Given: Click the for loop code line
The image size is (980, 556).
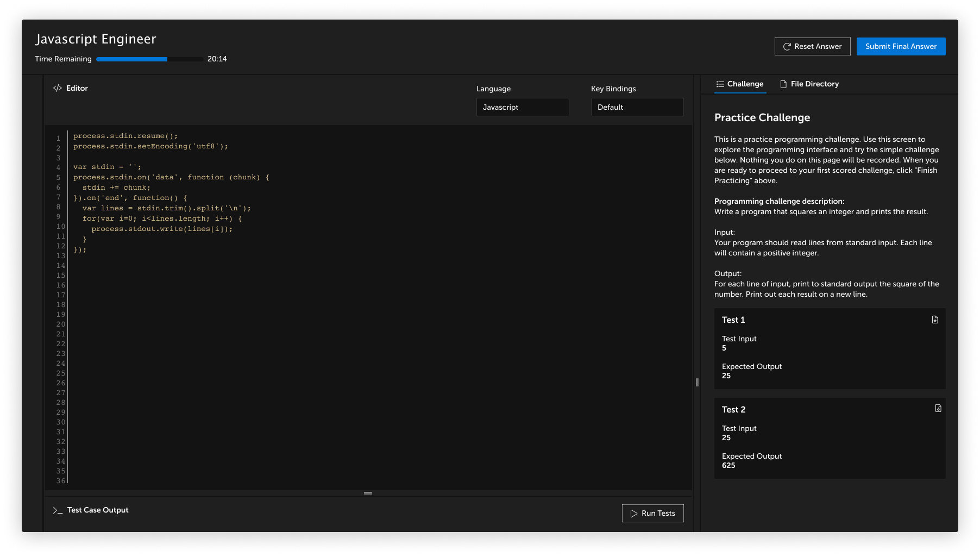Looking at the screenshot, I should (x=162, y=218).
